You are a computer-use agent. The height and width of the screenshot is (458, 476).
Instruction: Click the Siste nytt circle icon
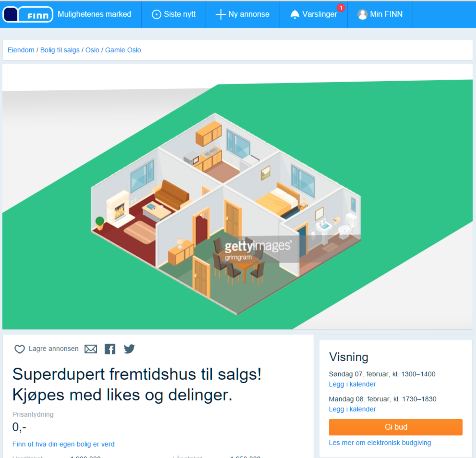click(156, 15)
